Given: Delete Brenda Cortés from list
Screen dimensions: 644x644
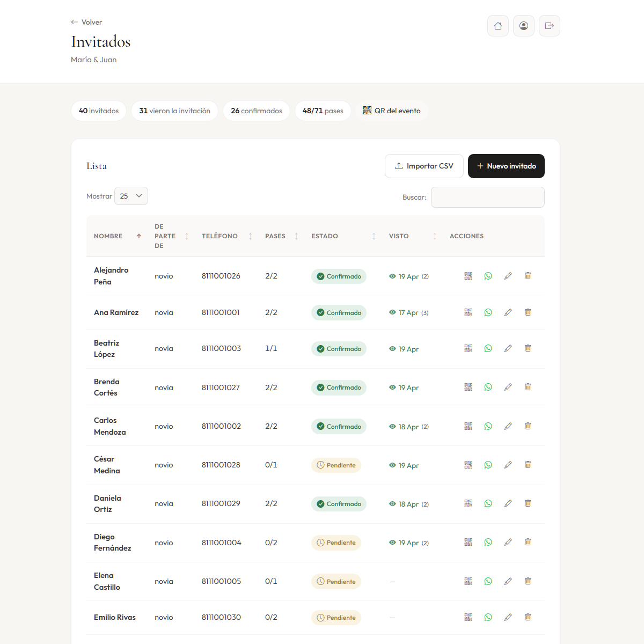Looking at the screenshot, I should (528, 387).
